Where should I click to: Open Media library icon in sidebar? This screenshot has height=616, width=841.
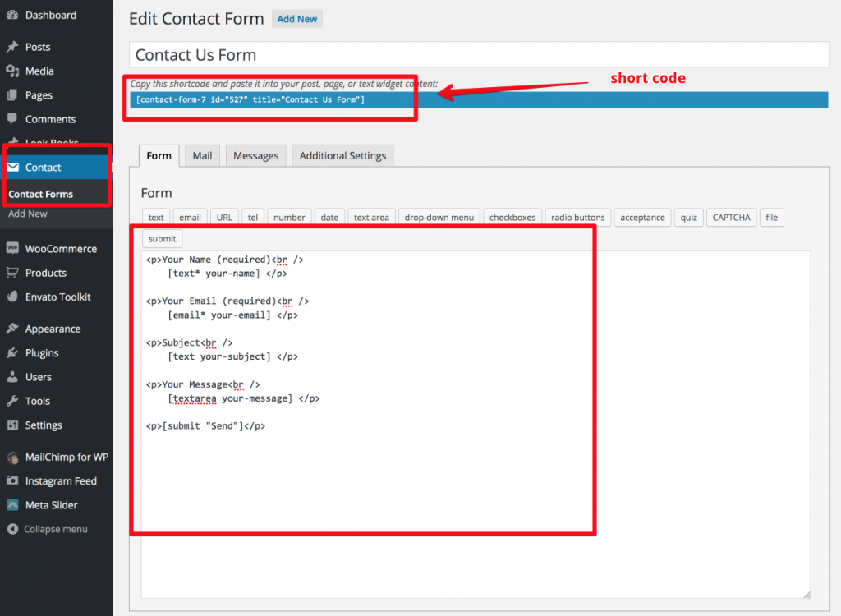click(x=12, y=71)
